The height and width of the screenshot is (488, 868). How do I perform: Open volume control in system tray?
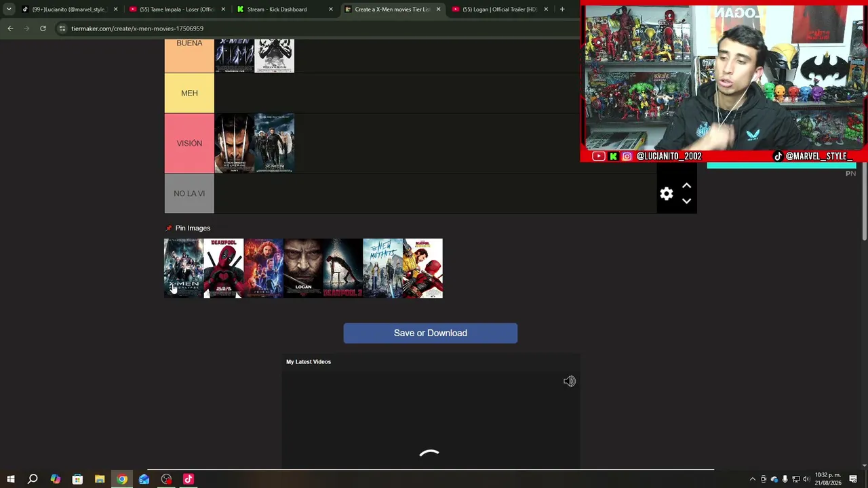806,479
